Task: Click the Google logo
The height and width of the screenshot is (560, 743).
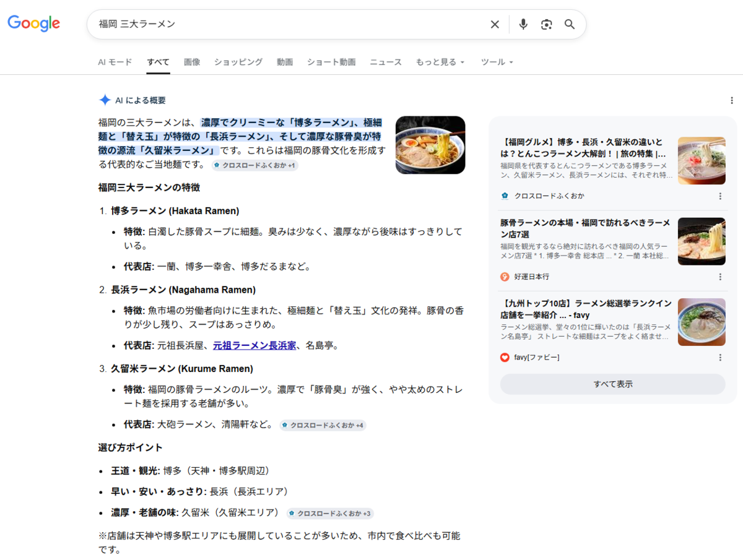Action: tap(33, 24)
